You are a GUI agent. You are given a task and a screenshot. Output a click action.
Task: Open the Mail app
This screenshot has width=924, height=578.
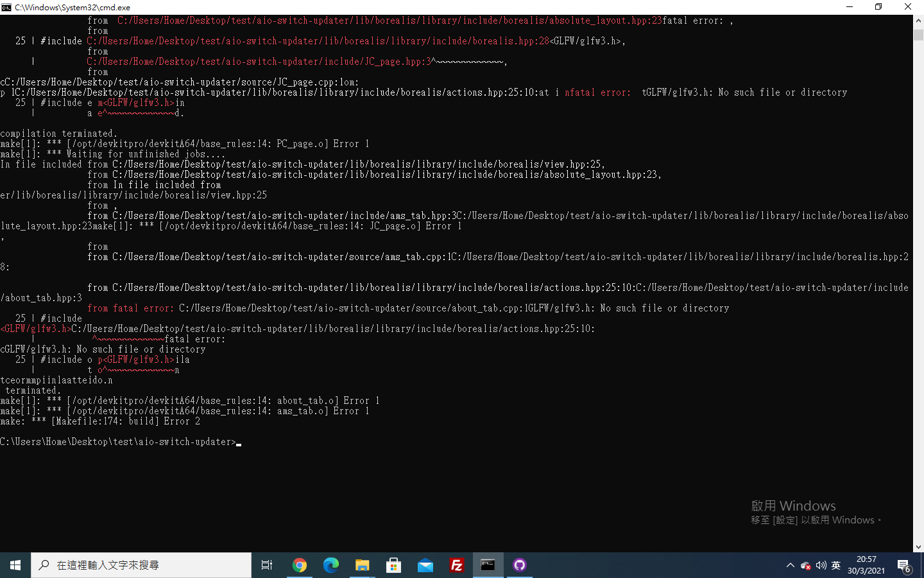(425, 565)
